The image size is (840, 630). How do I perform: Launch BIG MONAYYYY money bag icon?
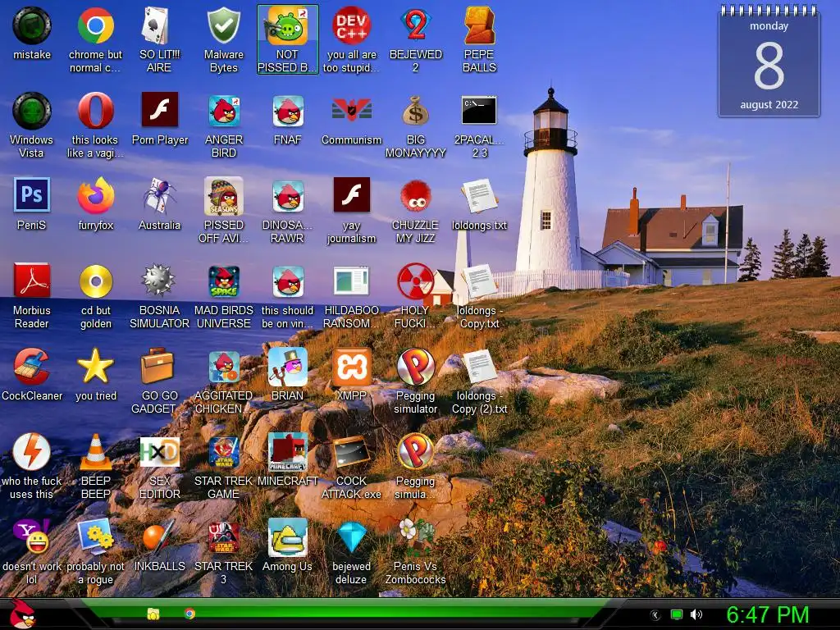415,111
